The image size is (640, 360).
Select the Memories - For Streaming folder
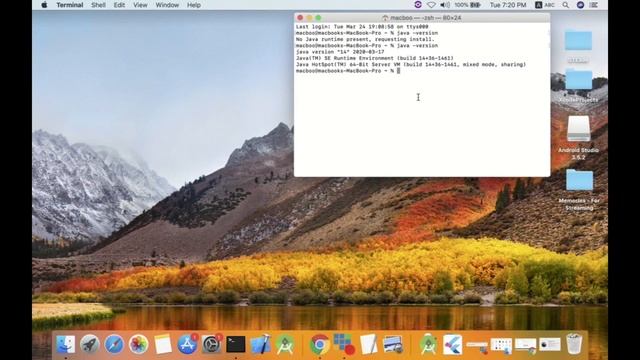click(579, 189)
